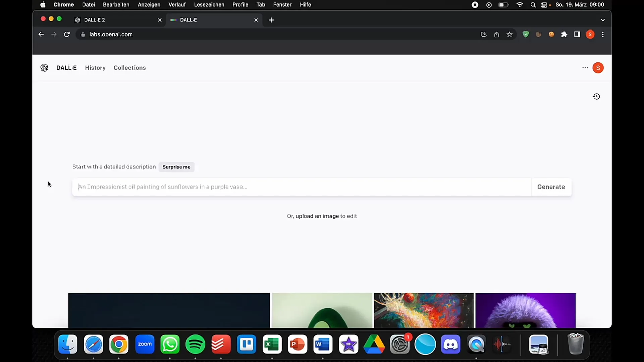The height and width of the screenshot is (362, 644).
Task: Expand the browser extensions dropdown
Action: pyautogui.click(x=565, y=34)
